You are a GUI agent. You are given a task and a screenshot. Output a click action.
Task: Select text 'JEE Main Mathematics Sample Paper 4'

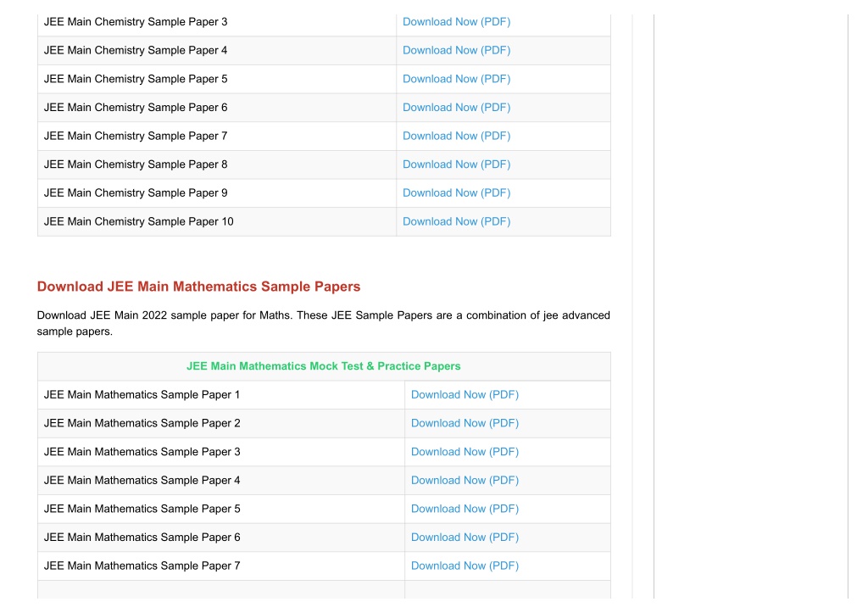click(142, 480)
